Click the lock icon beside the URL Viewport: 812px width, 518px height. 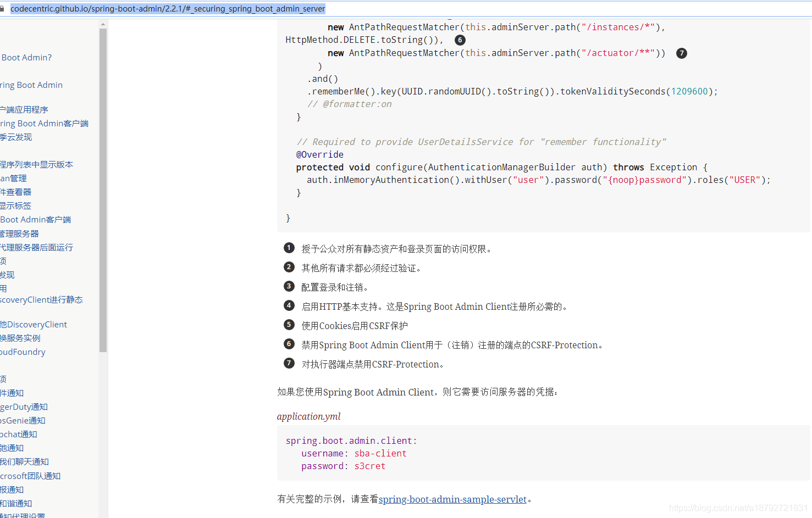click(x=2, y=9)
